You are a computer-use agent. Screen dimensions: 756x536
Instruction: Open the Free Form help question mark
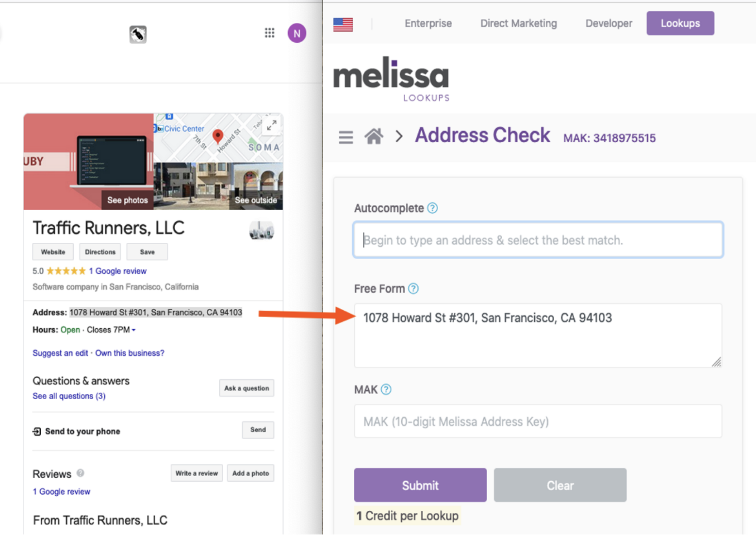[413, 288]
